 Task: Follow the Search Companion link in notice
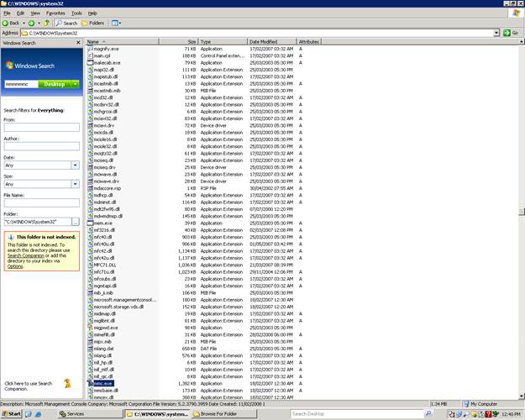click(25, 255)
